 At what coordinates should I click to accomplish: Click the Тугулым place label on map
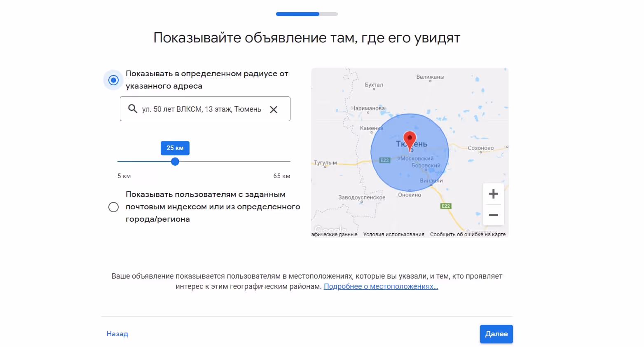326,162
